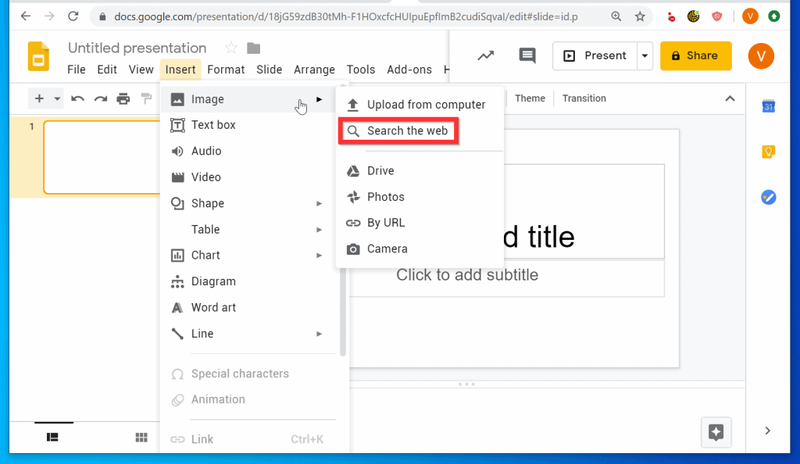The width and height of the screenshot is (800, 464).
Task: Click the Google Slides logo icon
Action: tap(38, 56)
